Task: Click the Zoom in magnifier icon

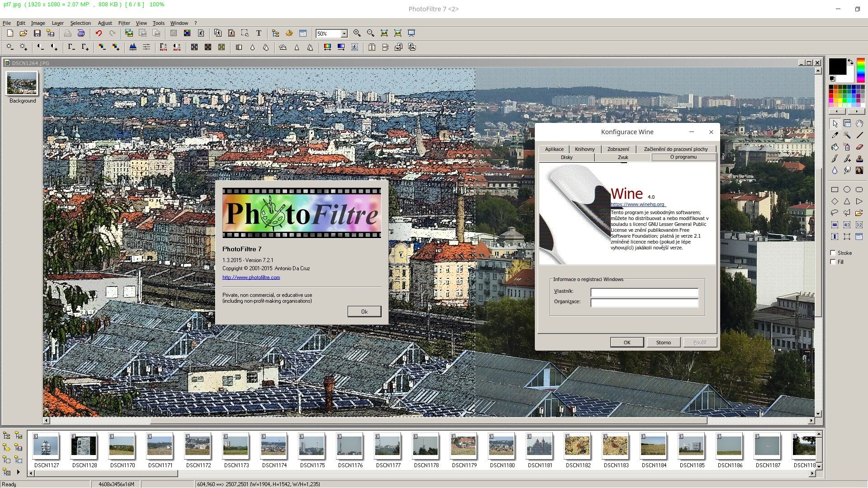Action: pos(357,33)
